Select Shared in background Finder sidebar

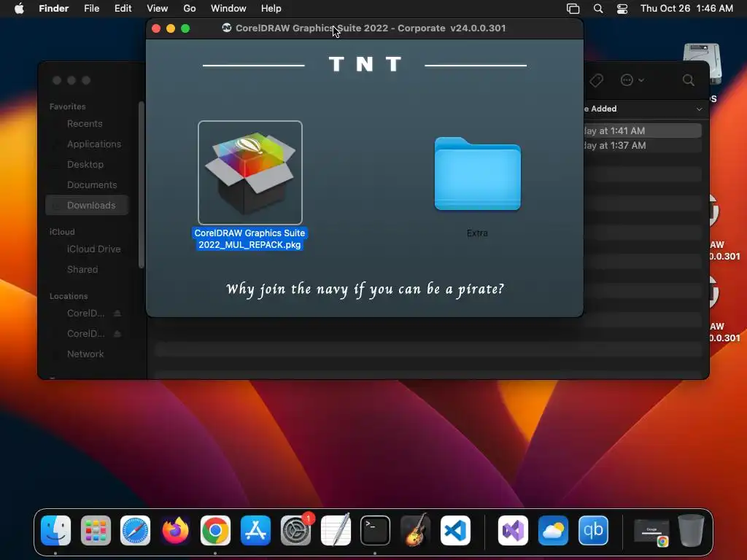(x=82, y=270)
